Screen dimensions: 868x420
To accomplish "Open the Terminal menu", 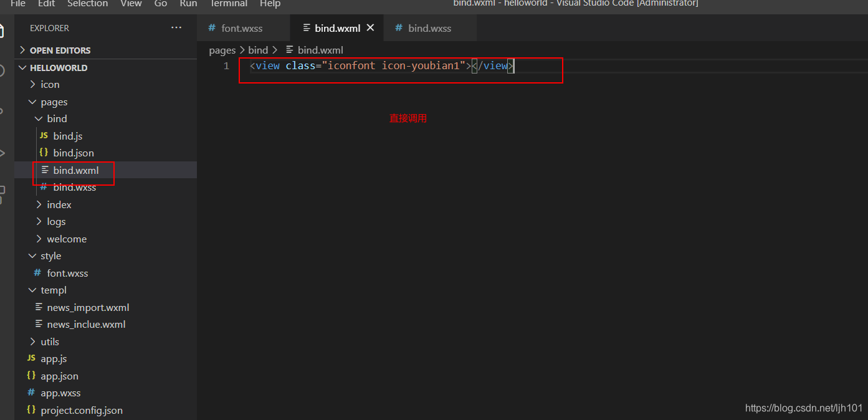I will (228, 3).
